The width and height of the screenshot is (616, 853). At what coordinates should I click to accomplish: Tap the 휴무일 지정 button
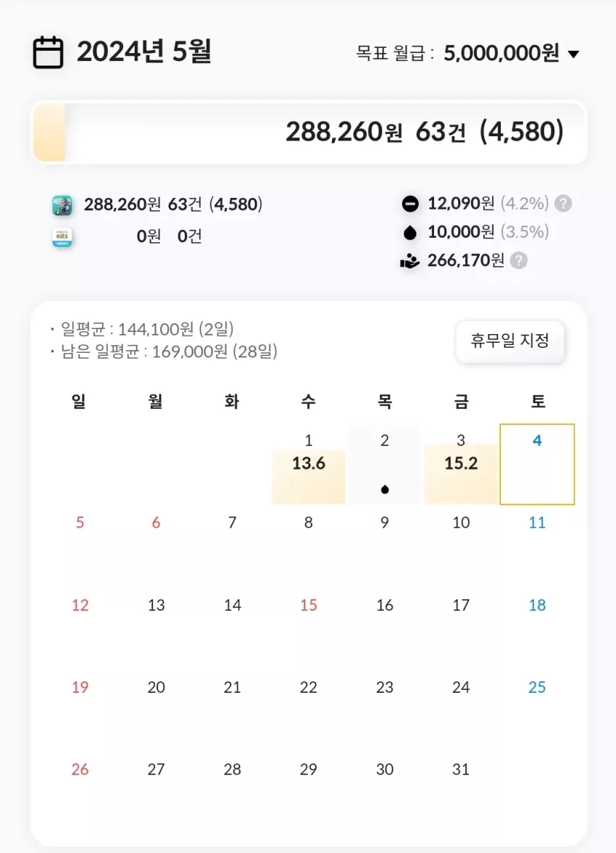coord(510,341)
